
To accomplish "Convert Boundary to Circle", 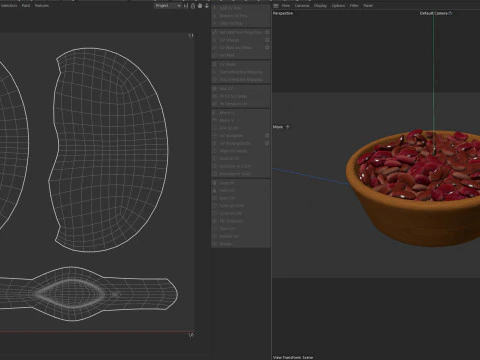I will pyautogui.click(x=241, y=166).
